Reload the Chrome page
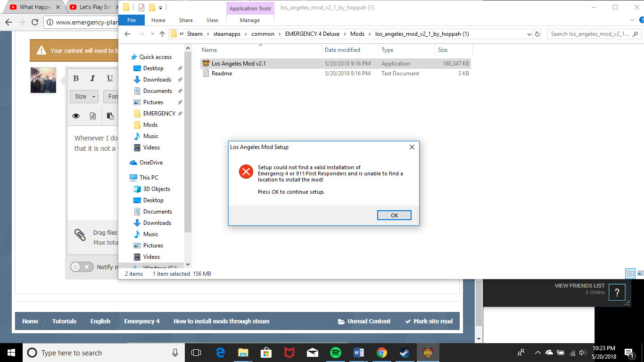 click(x=35, y=22)
